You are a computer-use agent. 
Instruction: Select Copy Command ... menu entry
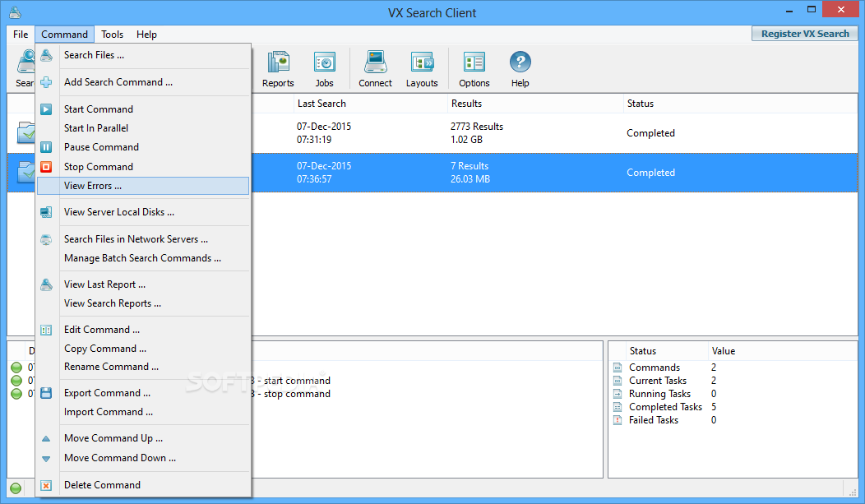pos(143,349)
